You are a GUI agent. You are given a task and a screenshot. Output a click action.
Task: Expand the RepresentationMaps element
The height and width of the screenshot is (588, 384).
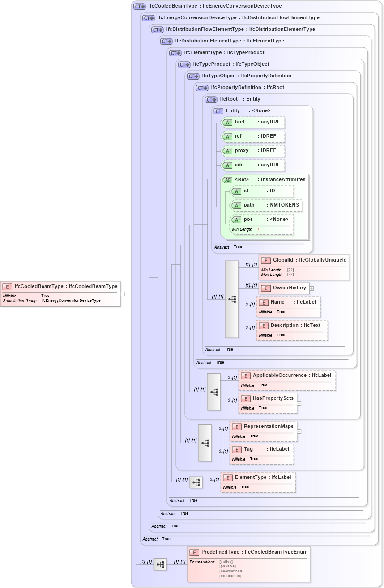[299, 431]
